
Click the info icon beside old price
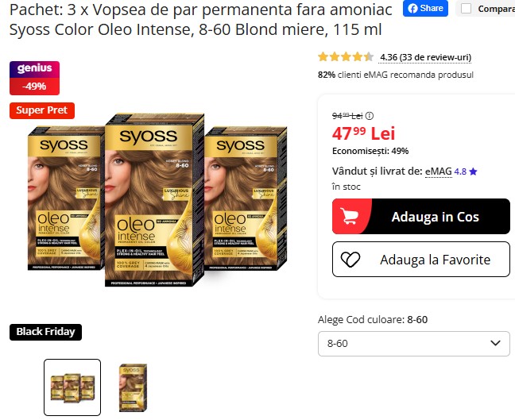[370, 116]
